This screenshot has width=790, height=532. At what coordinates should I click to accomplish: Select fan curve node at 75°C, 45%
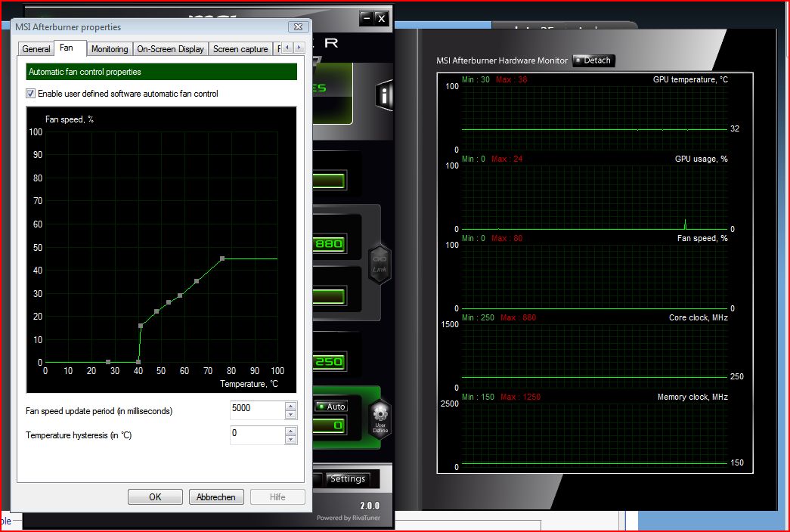pyautogui.click(x=222, y=258)
